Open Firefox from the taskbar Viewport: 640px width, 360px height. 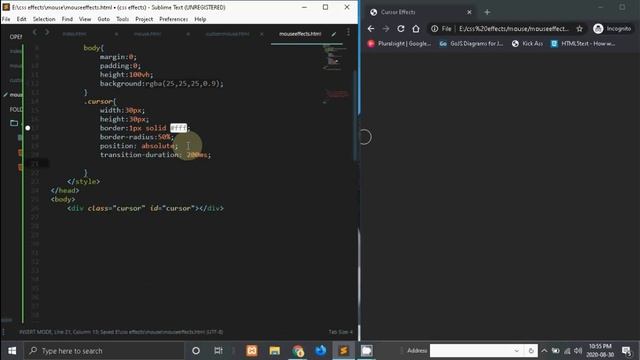click(321, 351)
